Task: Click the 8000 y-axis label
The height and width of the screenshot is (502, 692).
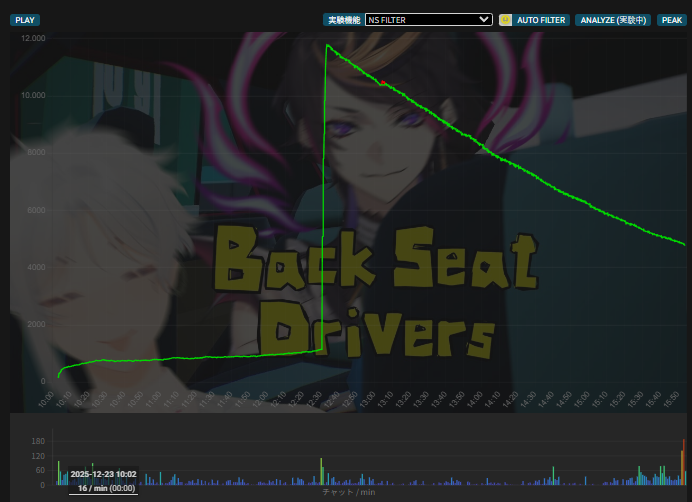Action: tap(36, 152)
